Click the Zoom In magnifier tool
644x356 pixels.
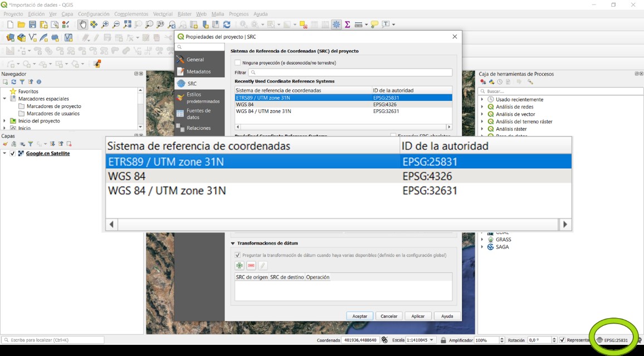(105, 25)
